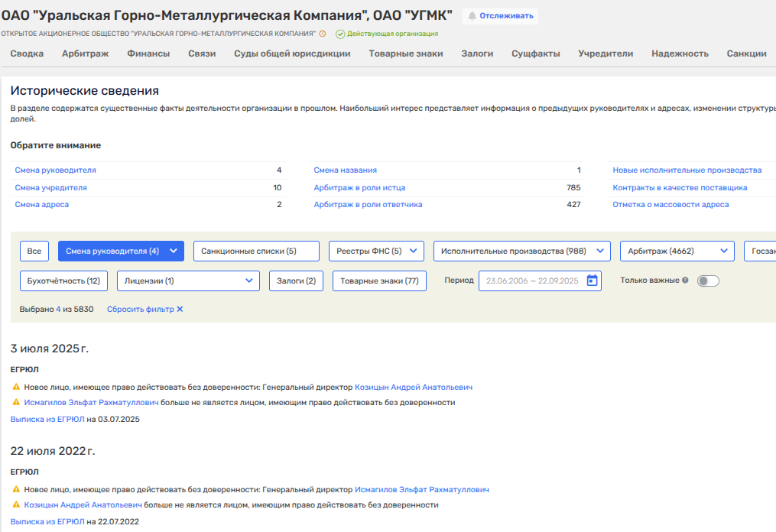Click the green checkmark icon by Действующая организация
Image resolution: width=776 pixels, height=532 pixels.
pyautogui.click(x=340, y=34)
